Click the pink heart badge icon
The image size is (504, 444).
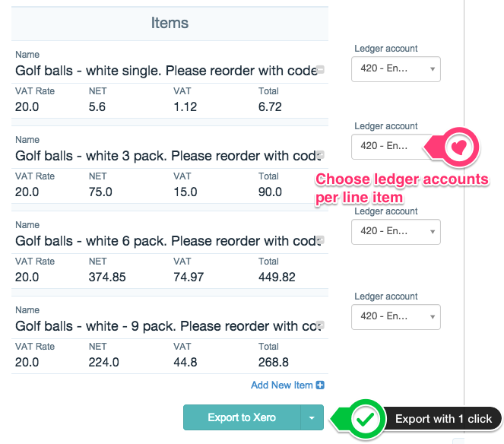pos(459,147)
